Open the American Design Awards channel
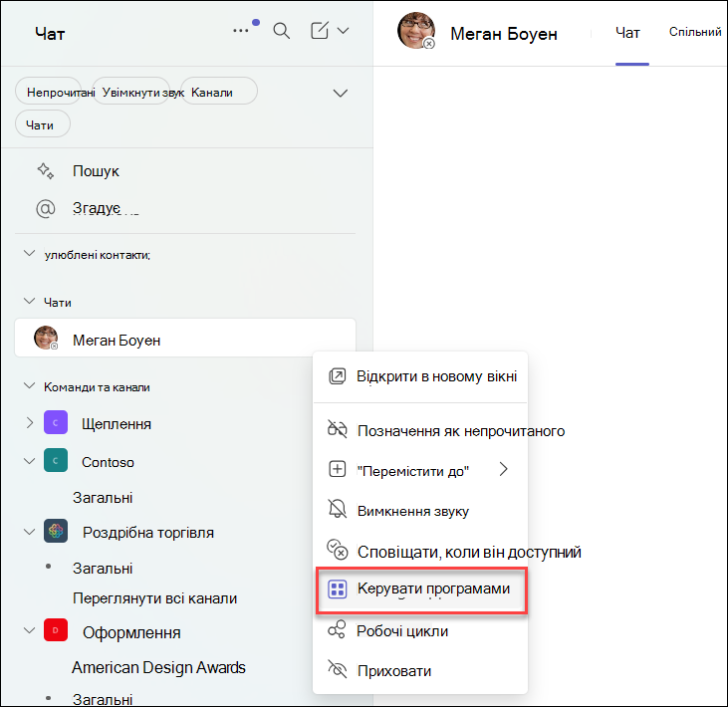Screen dimensions: 728x707 pyautogui.click(x=158, y=667)
